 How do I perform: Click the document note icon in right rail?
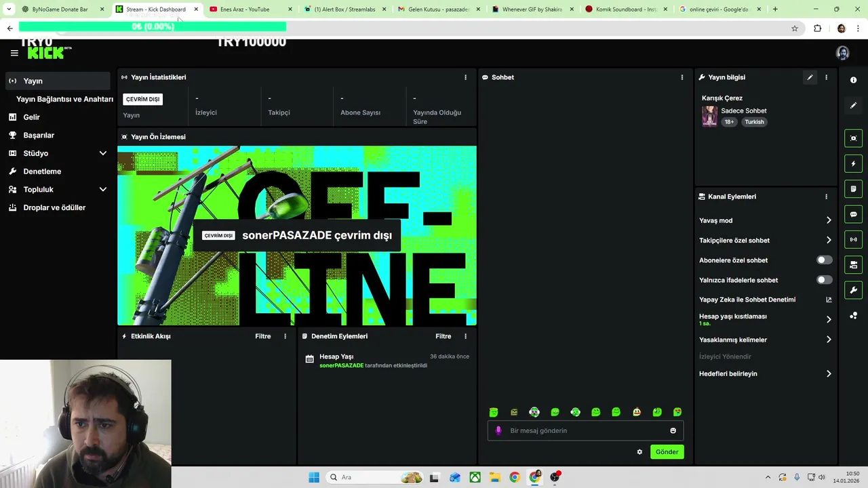coord(853,189)
